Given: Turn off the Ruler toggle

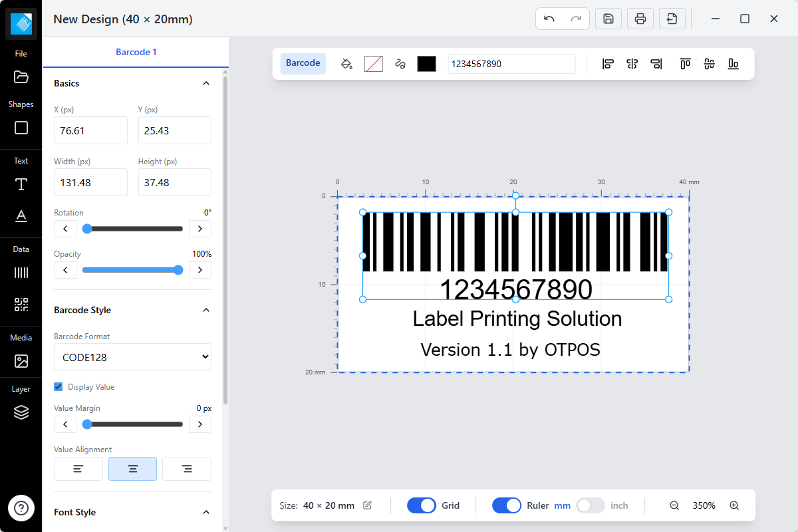Looking at the screenshot, I should point(507,505).
